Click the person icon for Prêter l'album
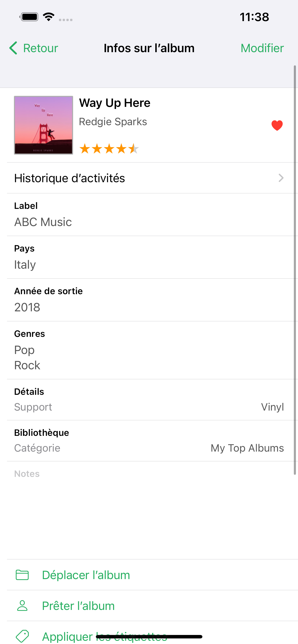This screenshot has height=644, width=298. coord(22,606)
